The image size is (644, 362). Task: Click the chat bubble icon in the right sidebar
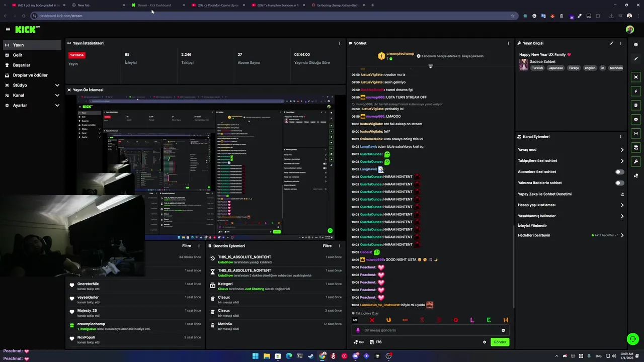[636, 119]
